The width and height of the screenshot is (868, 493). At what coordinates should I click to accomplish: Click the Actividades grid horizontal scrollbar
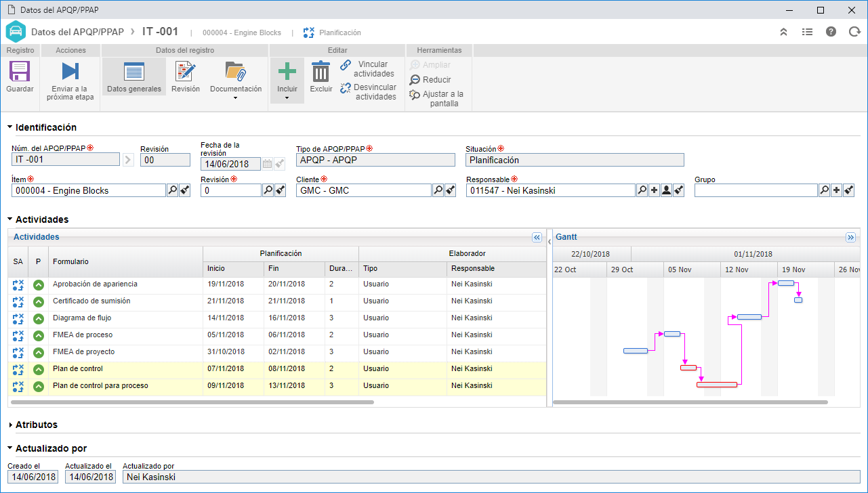tap(191, 402)
